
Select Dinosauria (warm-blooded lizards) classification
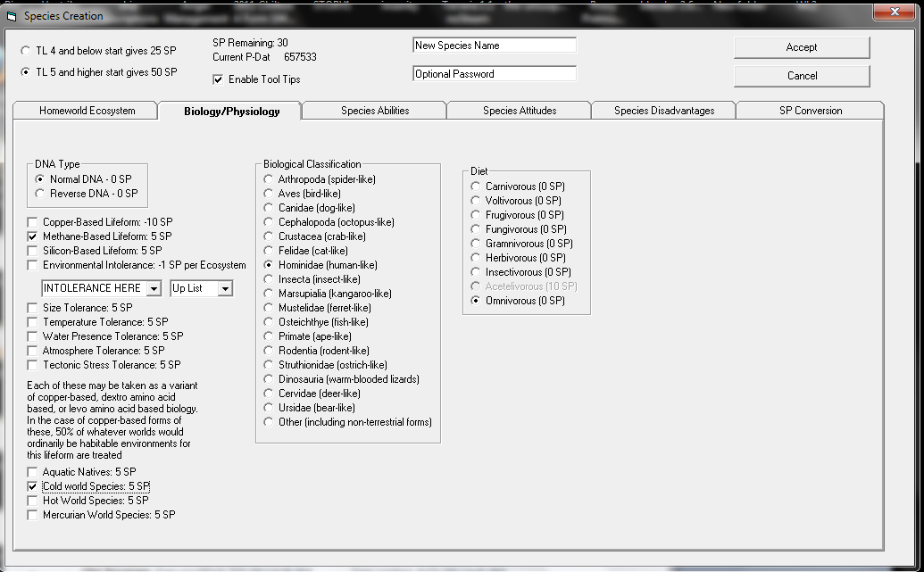click(269, 379)
